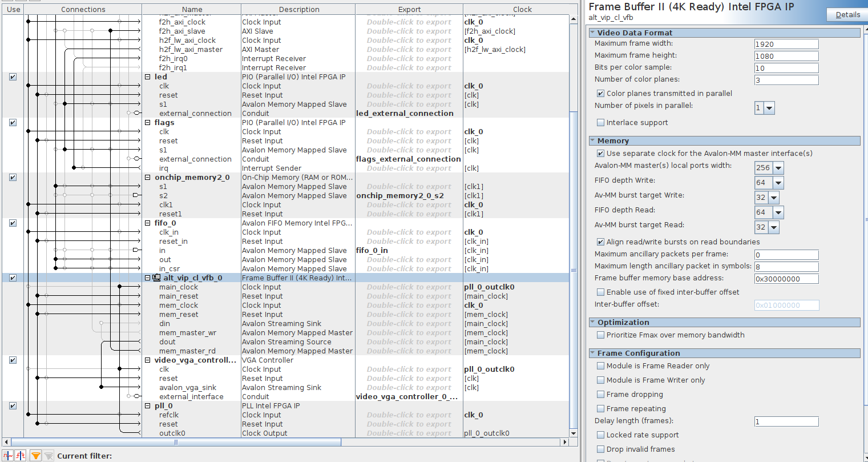This screenshot has width=868, height=462.
Task: Open the Number of pixels in parallel dropdown
Action: coord(769,107)
